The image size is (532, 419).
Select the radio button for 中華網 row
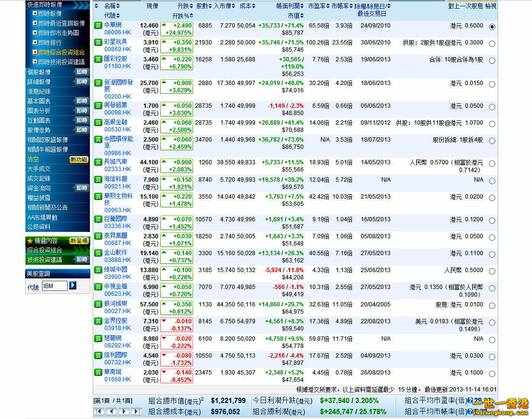click(492, 27)
